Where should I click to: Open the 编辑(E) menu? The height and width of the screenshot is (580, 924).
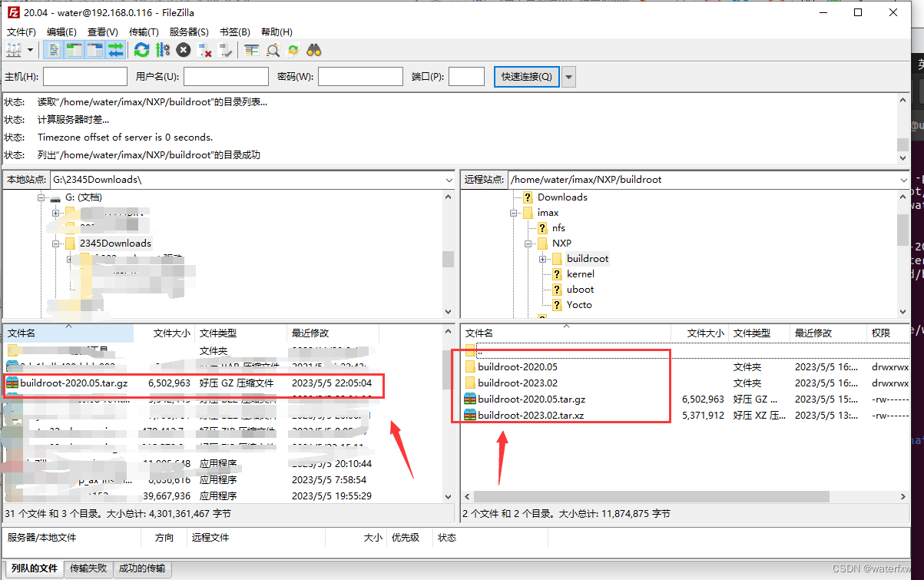tap(61, 31)
